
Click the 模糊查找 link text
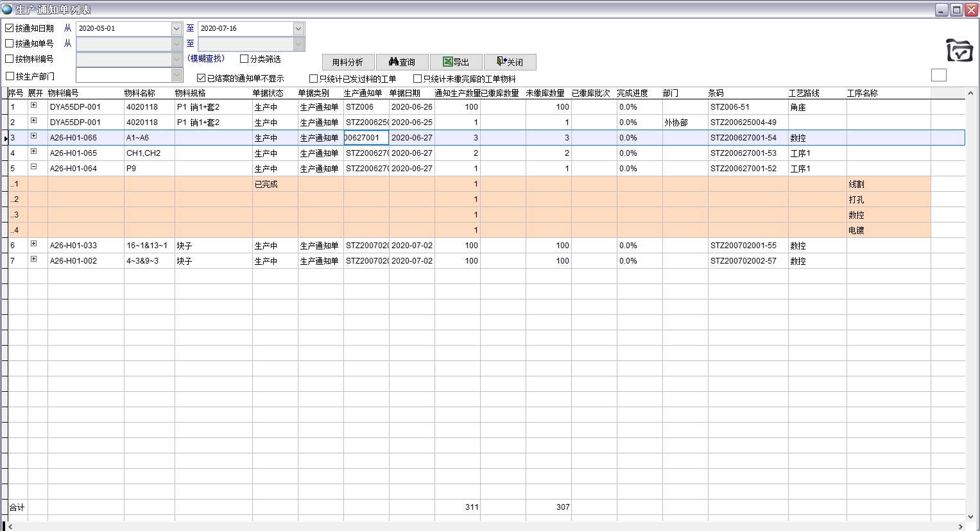tap(206, 59)
